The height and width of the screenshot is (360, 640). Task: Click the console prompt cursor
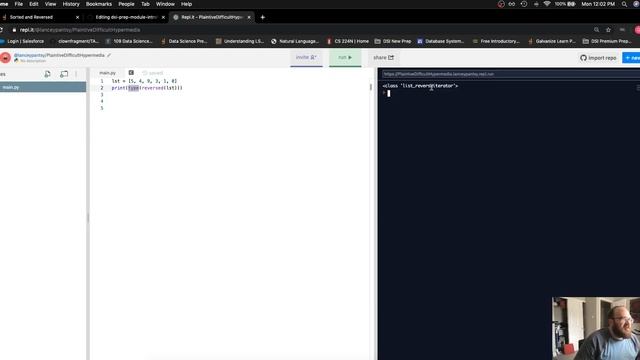point(389,93)
